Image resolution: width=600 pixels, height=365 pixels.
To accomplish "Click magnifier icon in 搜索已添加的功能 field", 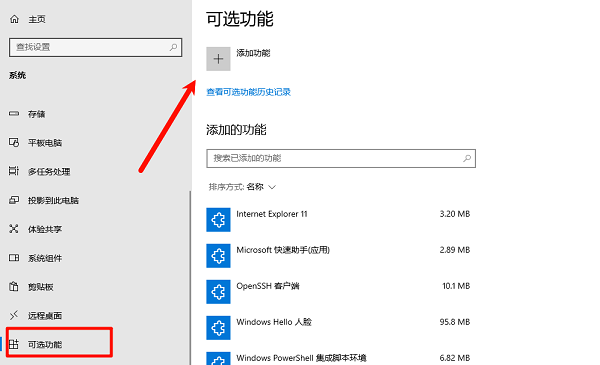I will [467, 158].
